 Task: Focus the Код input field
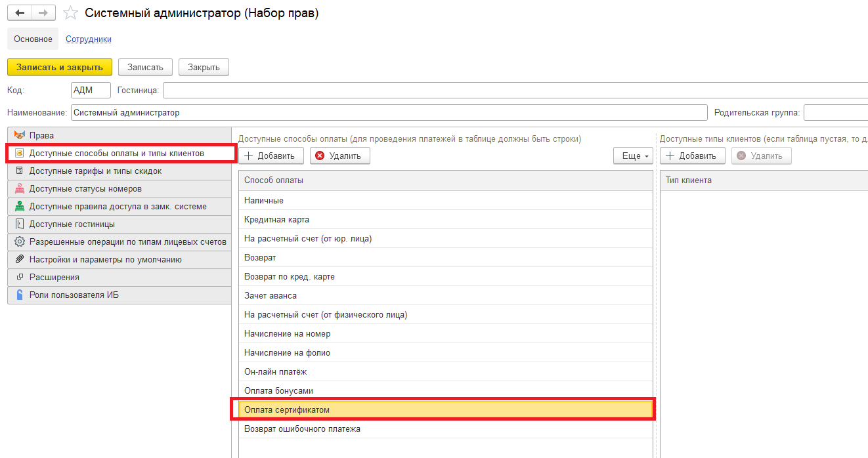91,90
